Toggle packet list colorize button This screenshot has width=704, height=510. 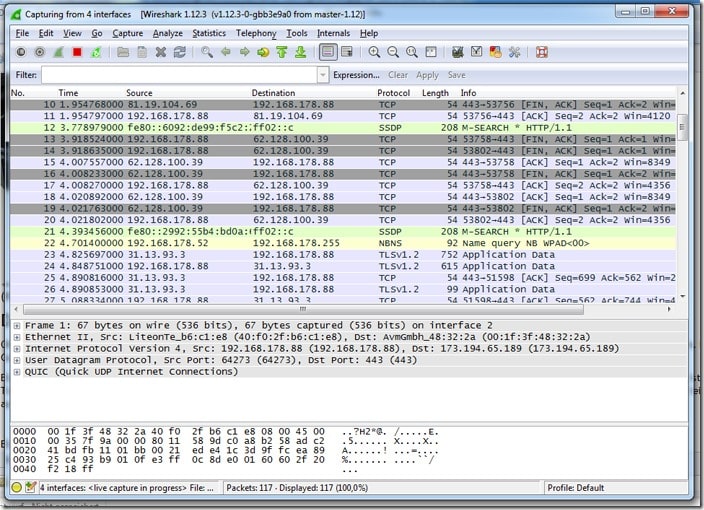[328, 52]
